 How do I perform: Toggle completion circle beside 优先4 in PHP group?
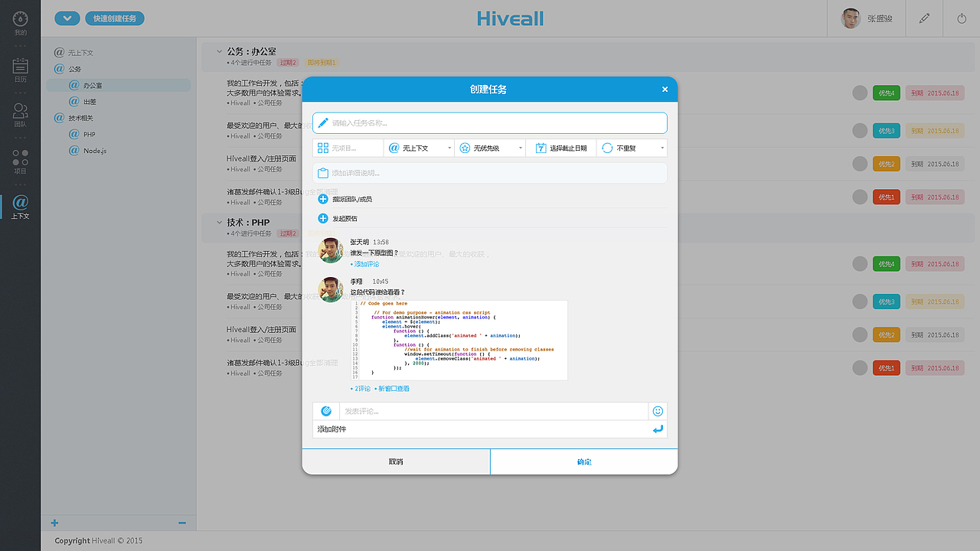pos(860,264)
